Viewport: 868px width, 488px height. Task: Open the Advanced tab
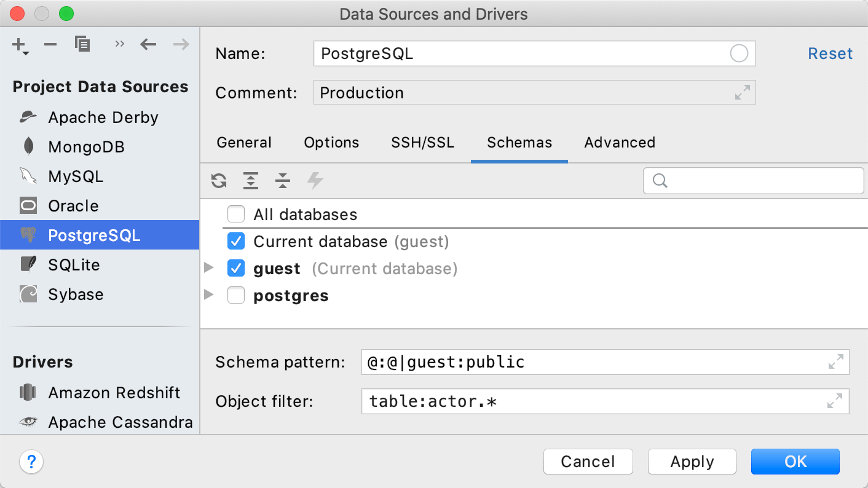[x=619, y=142]
